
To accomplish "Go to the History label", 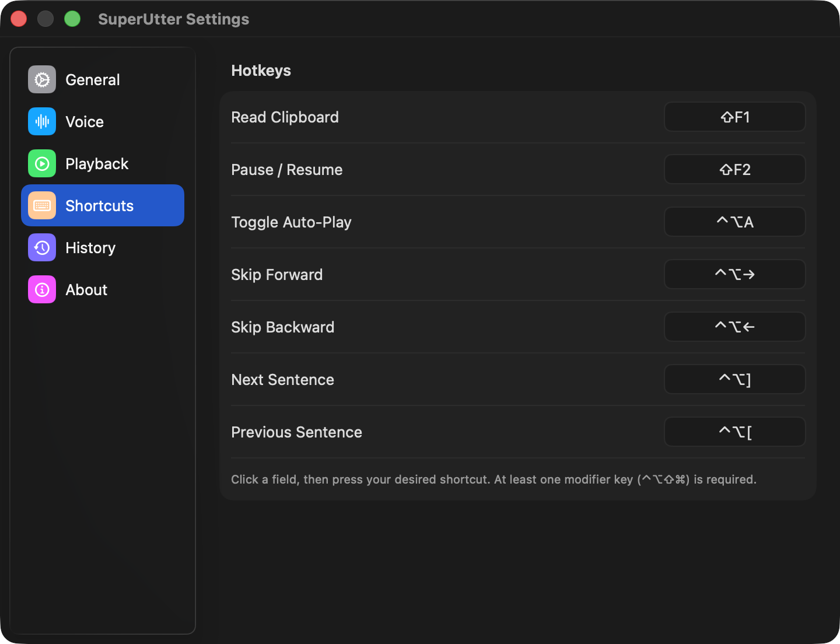I will coord(90,248).
